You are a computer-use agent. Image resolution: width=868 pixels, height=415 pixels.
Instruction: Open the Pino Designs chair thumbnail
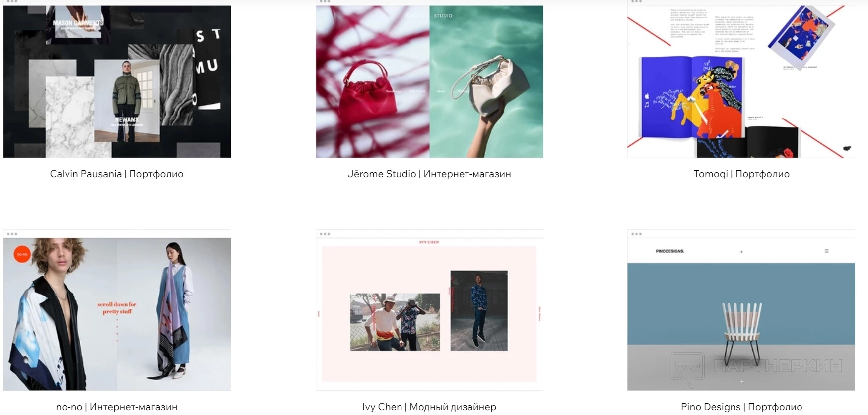741,314
